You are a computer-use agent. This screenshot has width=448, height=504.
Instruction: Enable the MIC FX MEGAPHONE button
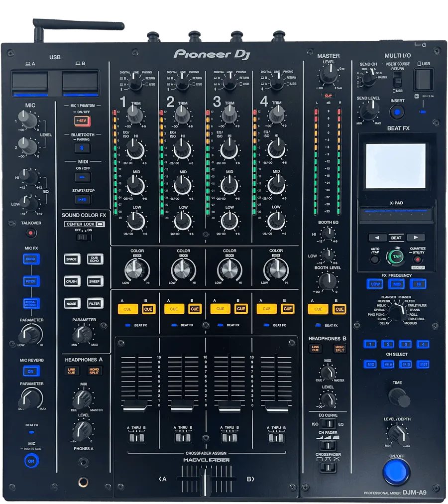coord(31,303)
